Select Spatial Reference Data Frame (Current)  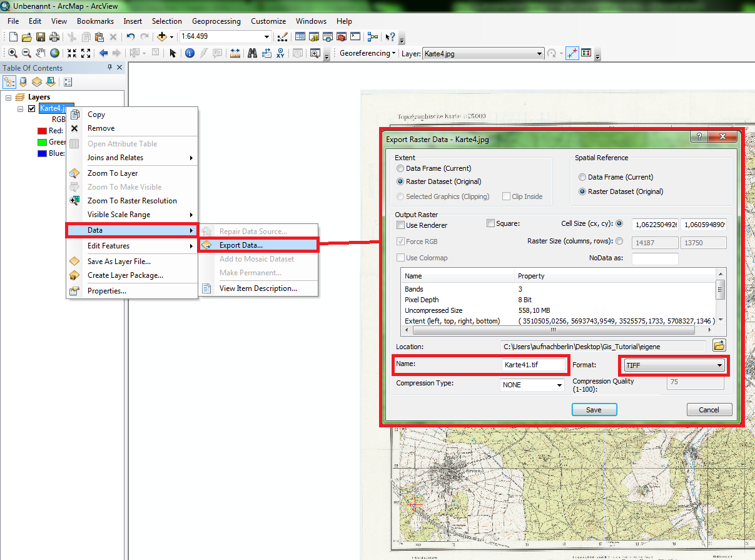coord(582,177)
